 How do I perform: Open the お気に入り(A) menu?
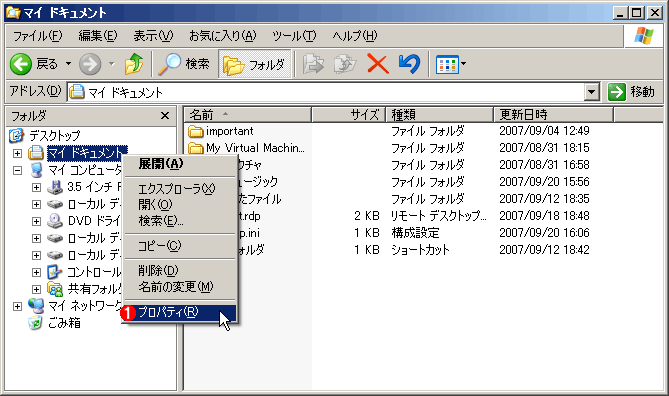pyautogui.click(x=222, y=36)
